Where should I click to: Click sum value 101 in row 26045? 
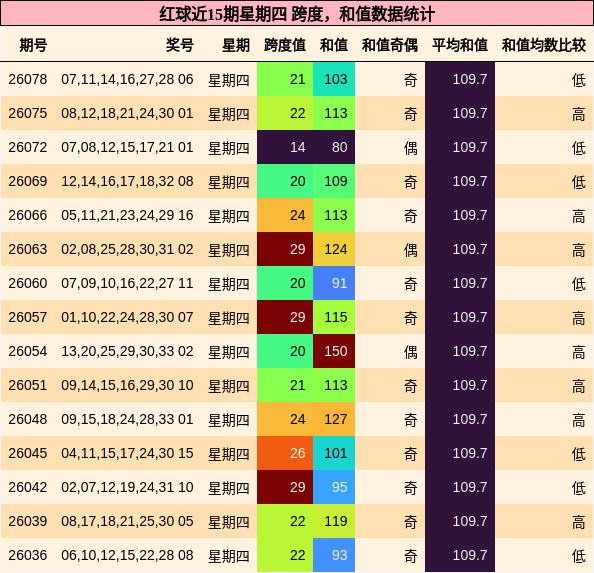pos(334,453)
